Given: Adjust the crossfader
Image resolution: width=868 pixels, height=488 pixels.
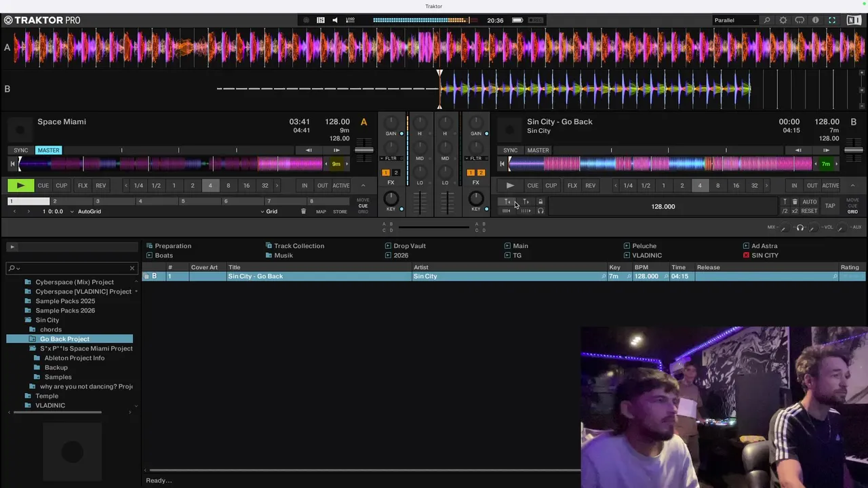Looking at the screenshot, I should (x=433, y=227).
